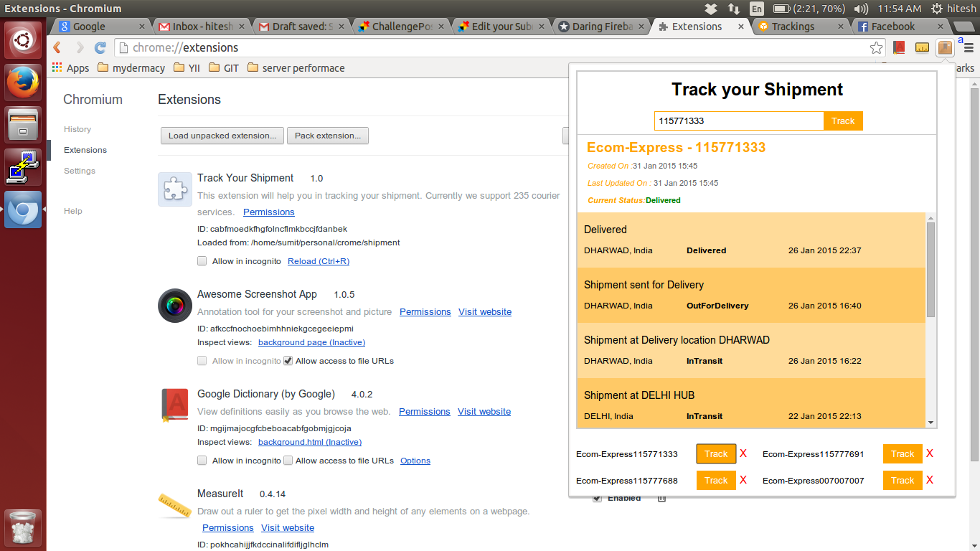Uncheck MeasureIt Enabled checkbox
Screen dimensions: 980x551
pos(597,498)
